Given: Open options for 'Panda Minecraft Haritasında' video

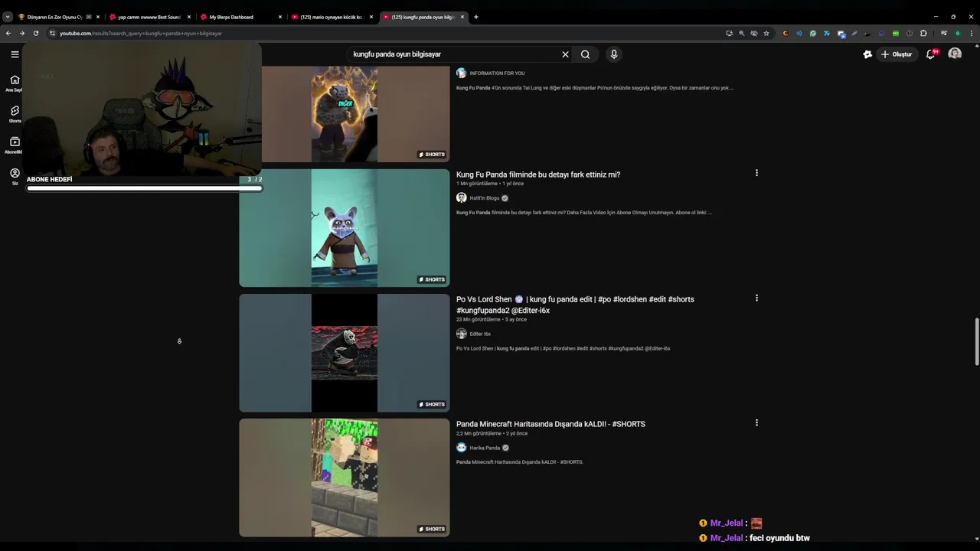Looking at the screenshot, I should point(756,422).
